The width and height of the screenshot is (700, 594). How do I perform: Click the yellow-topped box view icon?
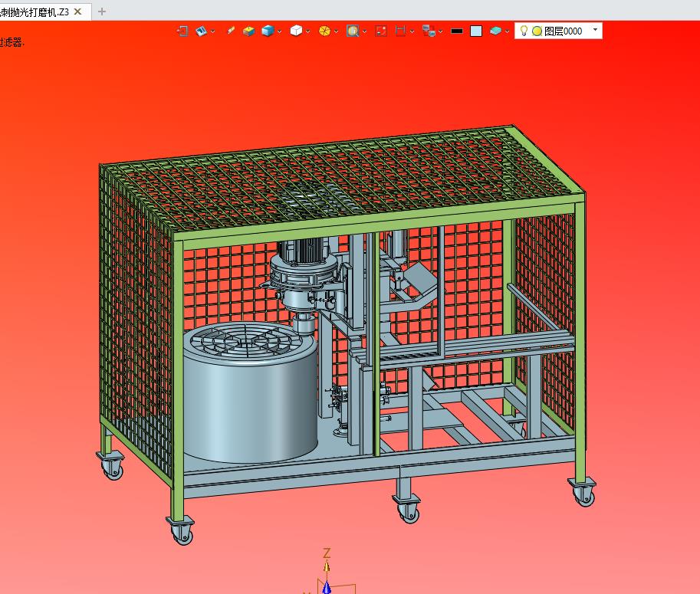pos(248,31)
